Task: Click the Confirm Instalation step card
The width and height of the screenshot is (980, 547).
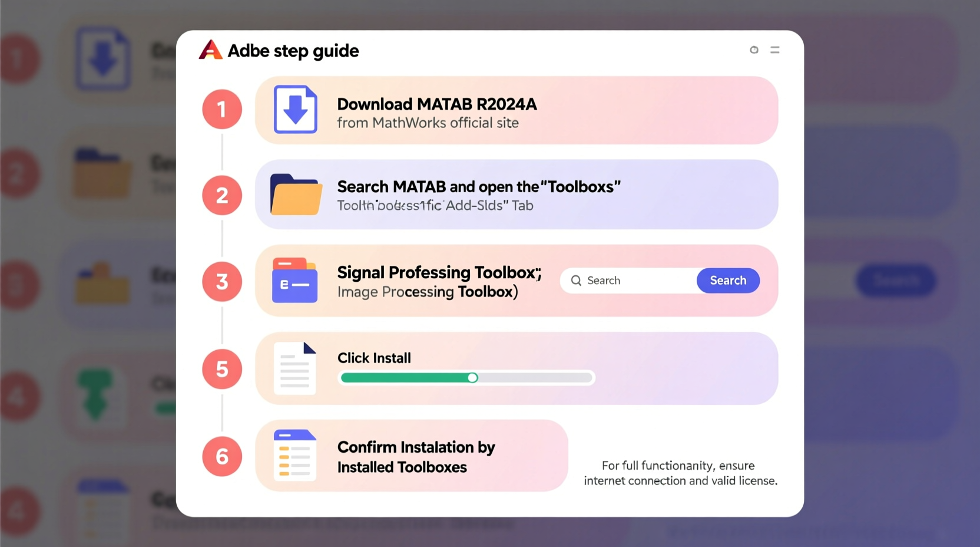Action: click(x=411, y=456)
